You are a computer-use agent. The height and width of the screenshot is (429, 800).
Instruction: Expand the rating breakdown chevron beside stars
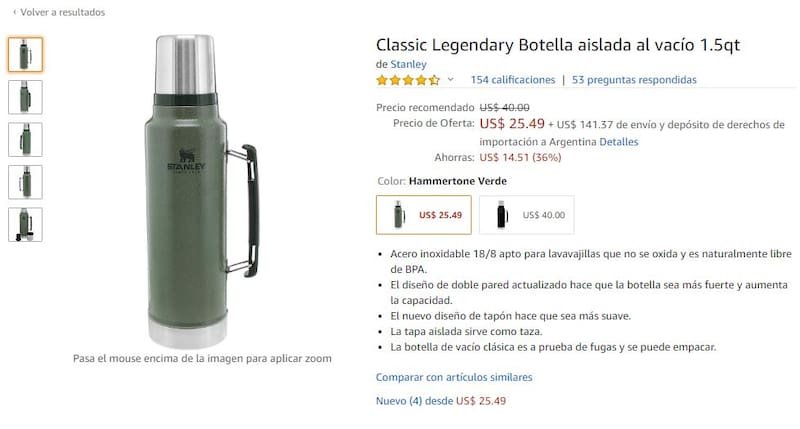pos(451,80)
